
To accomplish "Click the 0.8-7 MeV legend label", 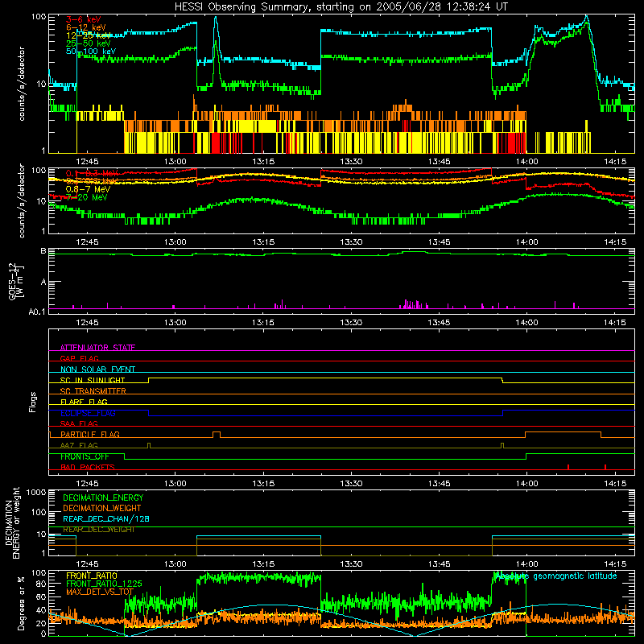I will (88, 189).
